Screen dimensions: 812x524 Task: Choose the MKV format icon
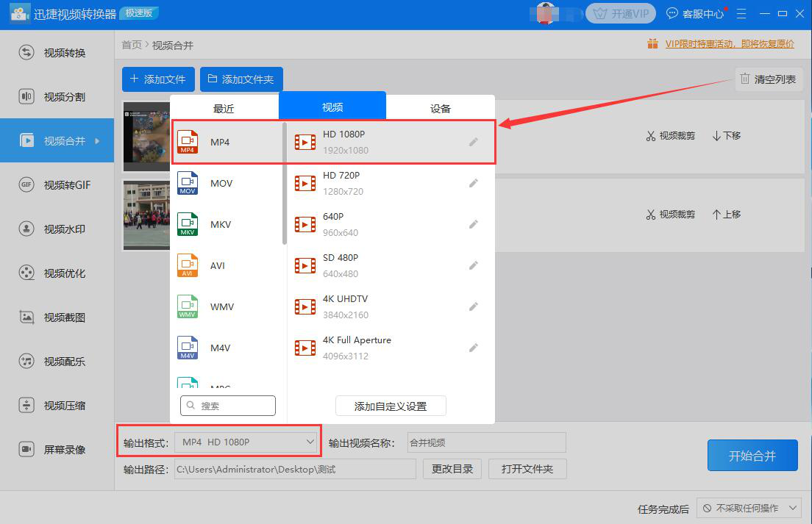[188, 224]
